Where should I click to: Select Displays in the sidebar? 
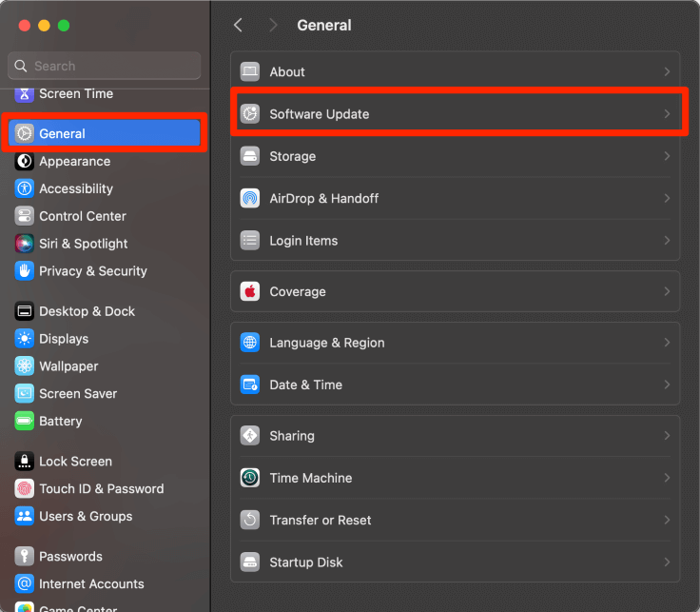tap(64, 339)
